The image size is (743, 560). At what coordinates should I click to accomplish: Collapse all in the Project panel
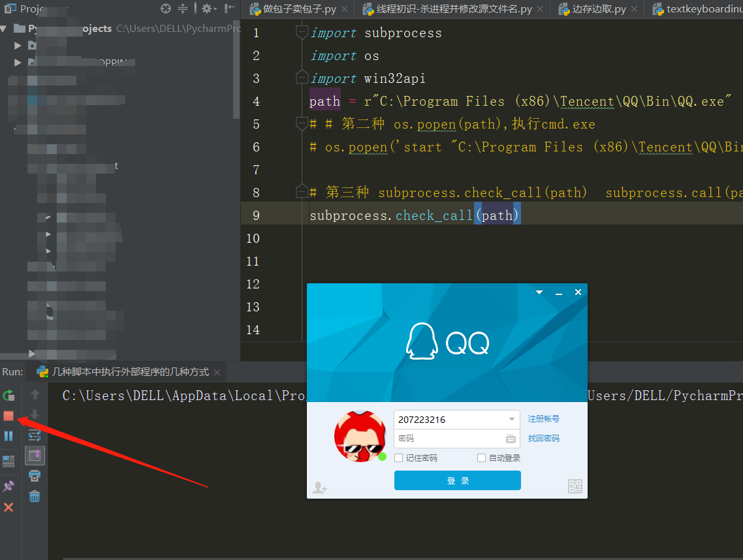tap(183, 8)
